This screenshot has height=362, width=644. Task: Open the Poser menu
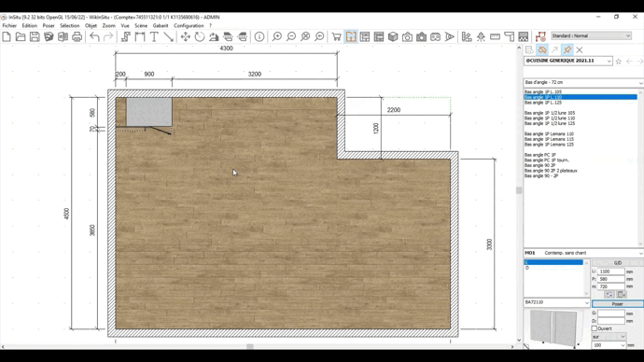[49, 25]
